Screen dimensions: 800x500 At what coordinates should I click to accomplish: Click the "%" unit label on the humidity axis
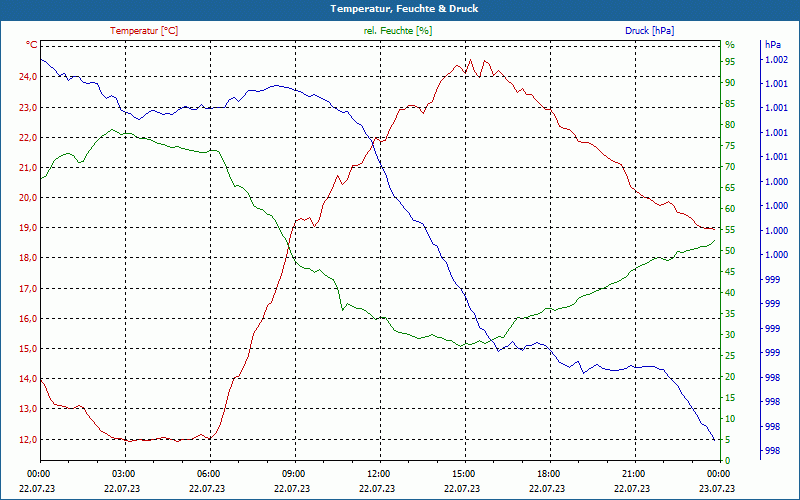(x=730, y=45)
